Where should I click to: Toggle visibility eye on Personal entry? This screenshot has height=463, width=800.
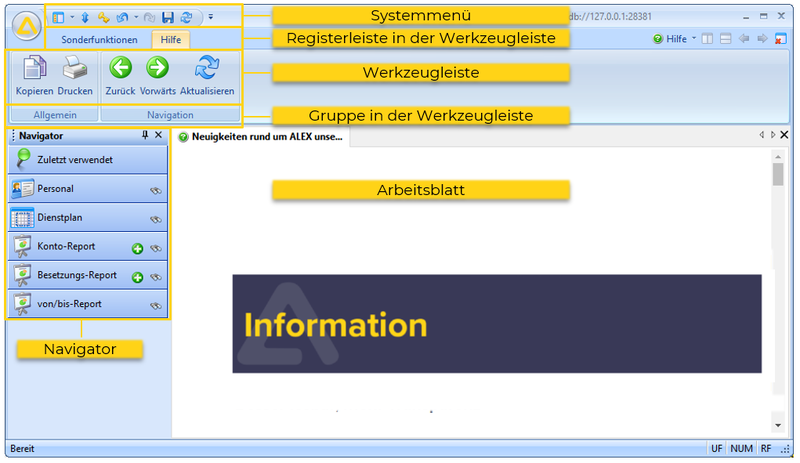156,189
